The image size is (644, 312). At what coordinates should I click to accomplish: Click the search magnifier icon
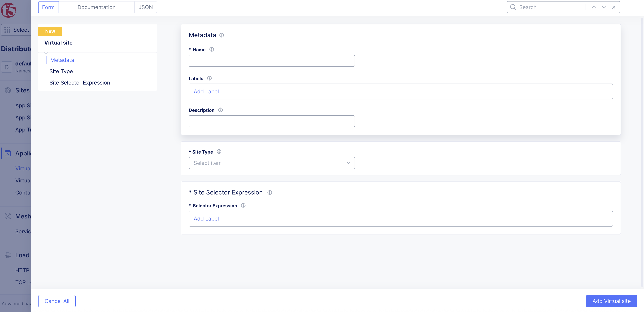[x=513, y=7]
